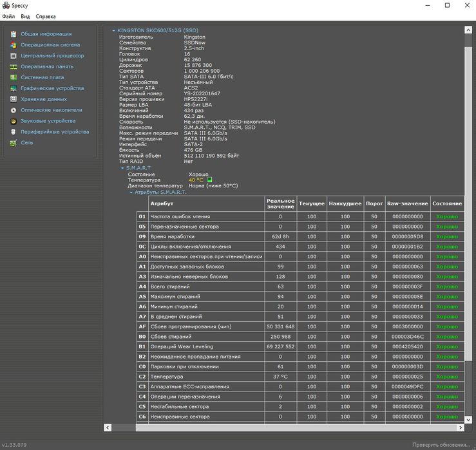Click the Сеть network card icon
This screenshot has height=450, width=476.
click(14, 143)
